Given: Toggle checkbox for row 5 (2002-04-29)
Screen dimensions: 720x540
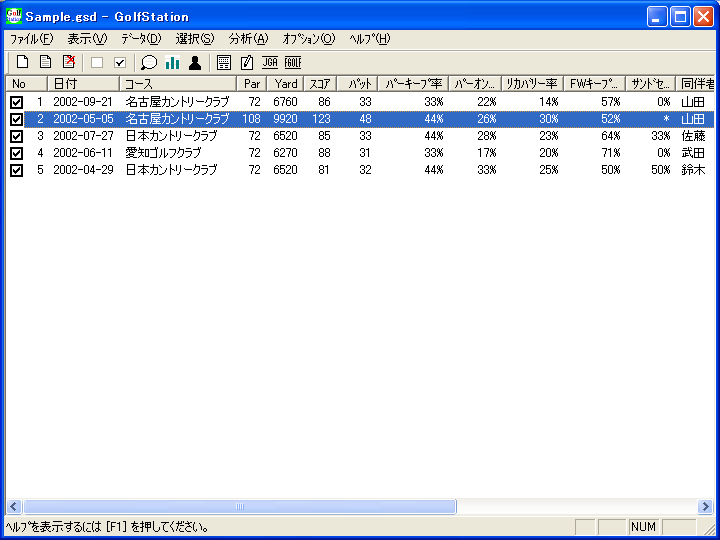Looking at the screenshot, I should [x=17, y=170].
